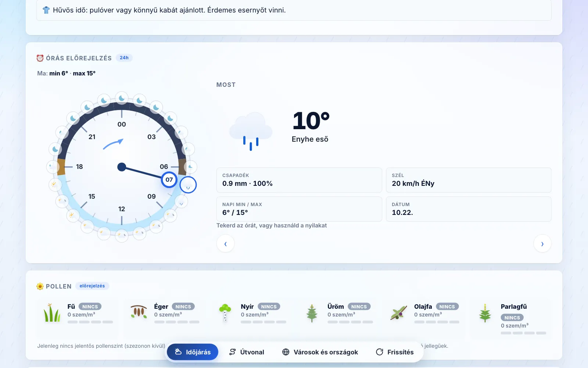Click the 10° temperature reading
Viewport: 588px width, 368px height.
pos(311,121)
